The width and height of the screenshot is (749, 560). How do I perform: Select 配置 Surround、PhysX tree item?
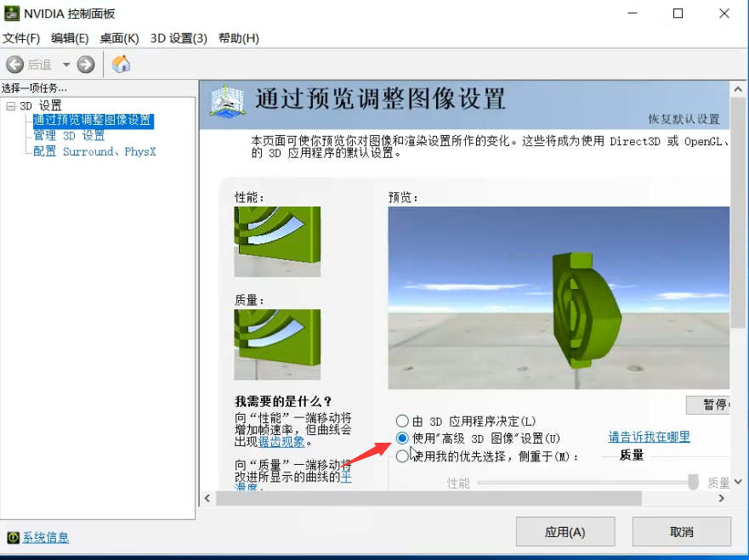pyautogui.click(x=94, y=152)
